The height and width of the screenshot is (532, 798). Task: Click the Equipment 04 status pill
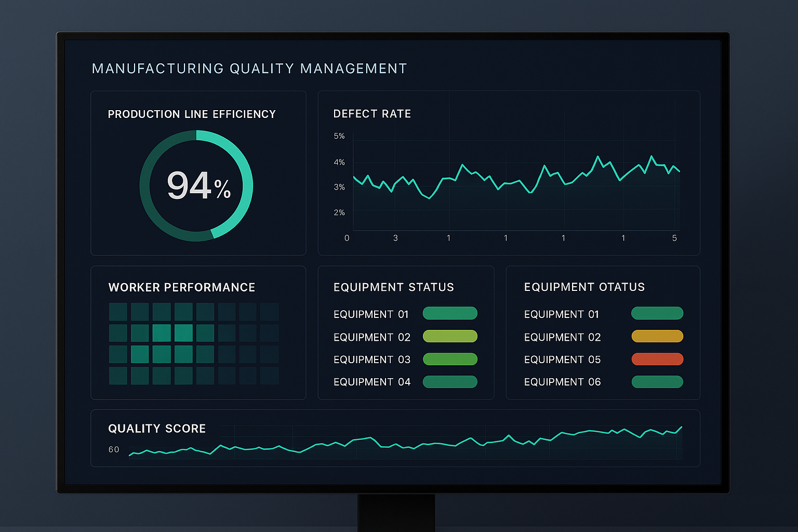pos(450,382)
